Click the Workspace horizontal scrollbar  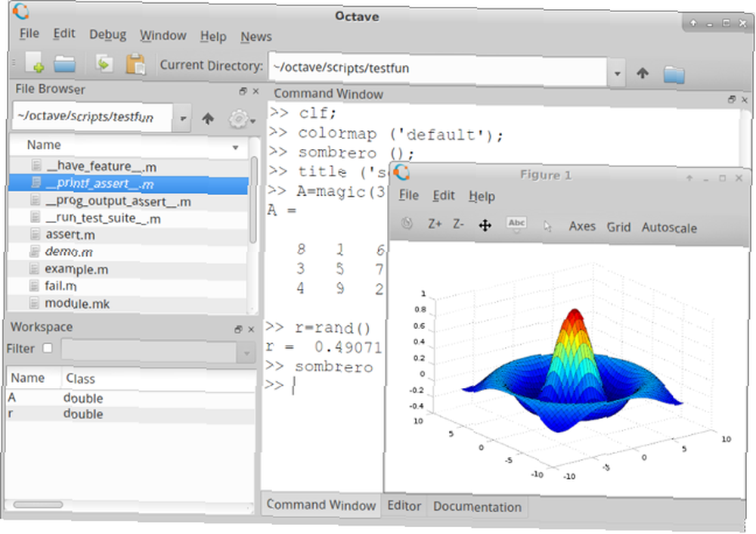coord(38,505)
